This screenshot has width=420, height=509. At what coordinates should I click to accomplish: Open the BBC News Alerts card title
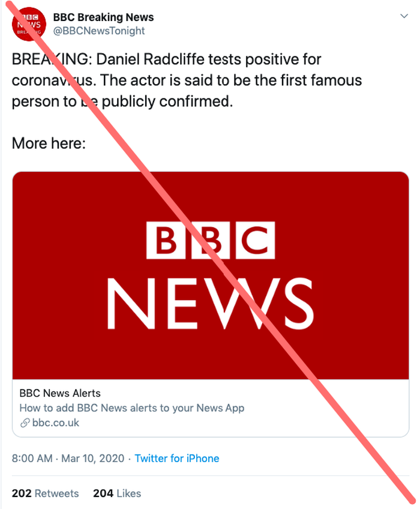pyautogui.click(x=60, y=393)
